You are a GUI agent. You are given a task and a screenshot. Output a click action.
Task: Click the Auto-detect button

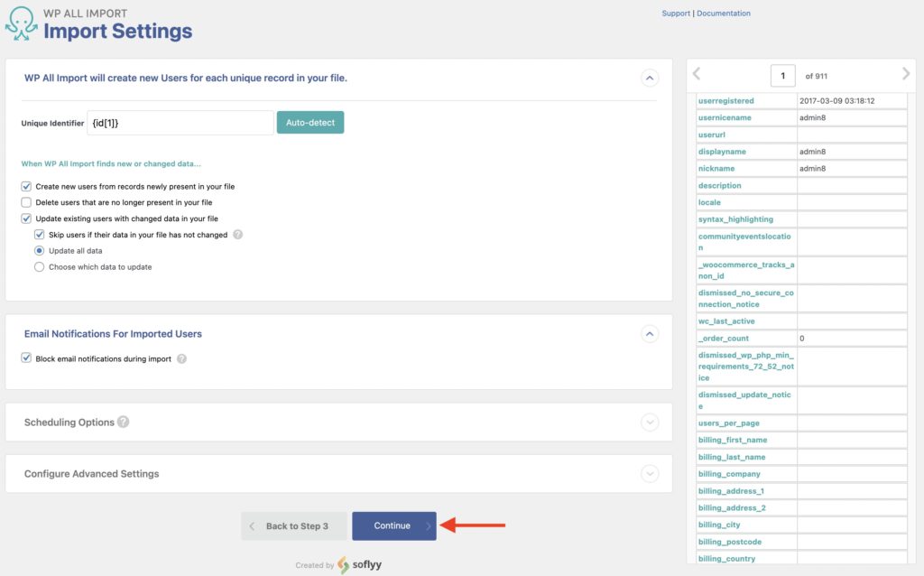click(x=310, y=122)
